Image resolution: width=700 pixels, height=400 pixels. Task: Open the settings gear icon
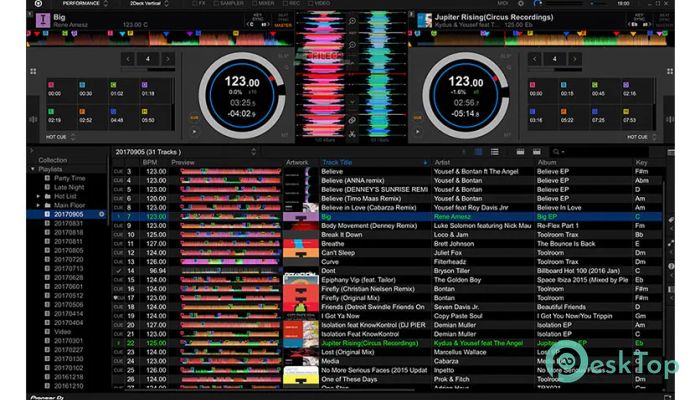(521, 4)
